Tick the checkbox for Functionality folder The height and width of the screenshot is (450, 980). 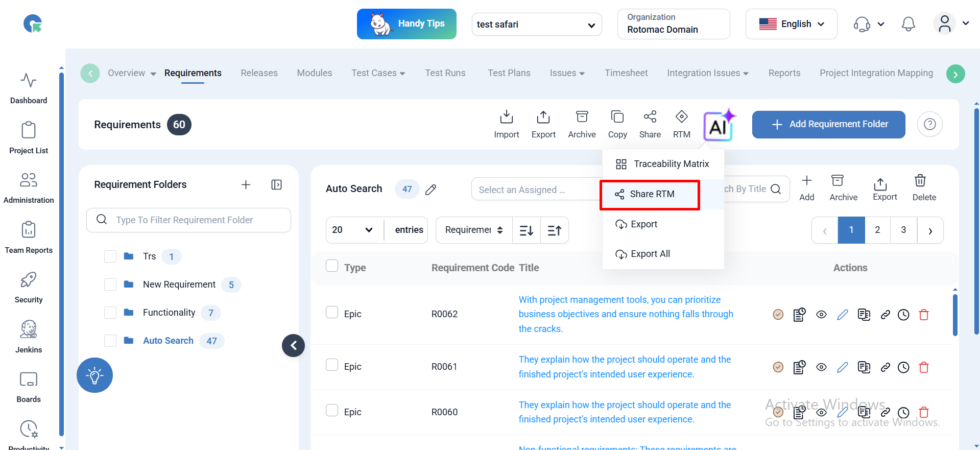[110, 313]
